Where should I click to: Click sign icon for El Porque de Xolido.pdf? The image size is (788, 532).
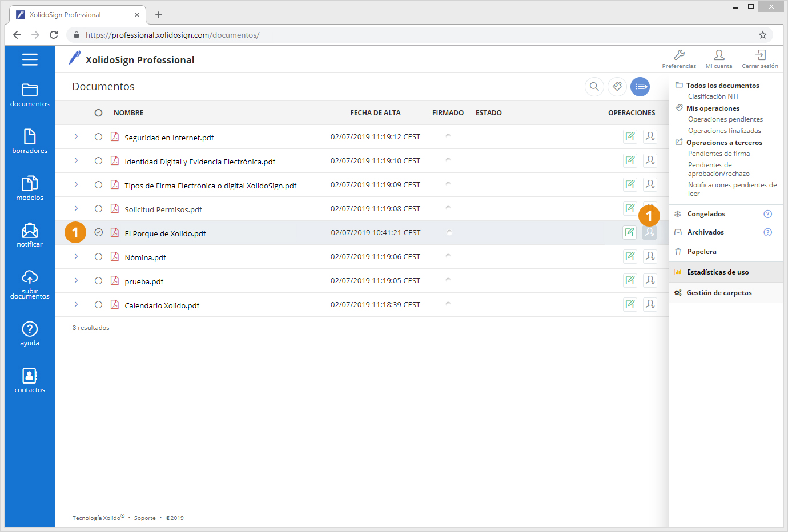[630, 232]
